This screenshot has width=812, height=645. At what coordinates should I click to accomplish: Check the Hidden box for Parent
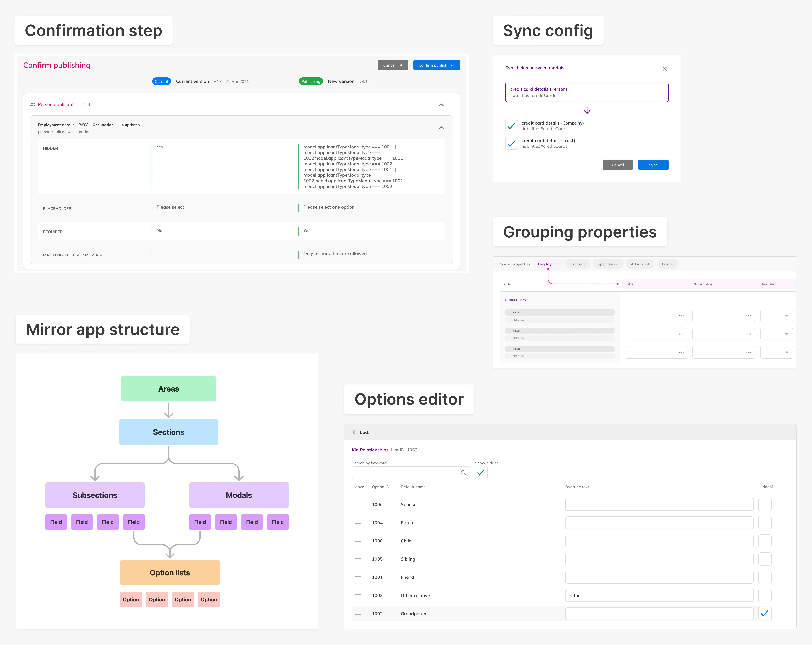click(x=765, y=523)
